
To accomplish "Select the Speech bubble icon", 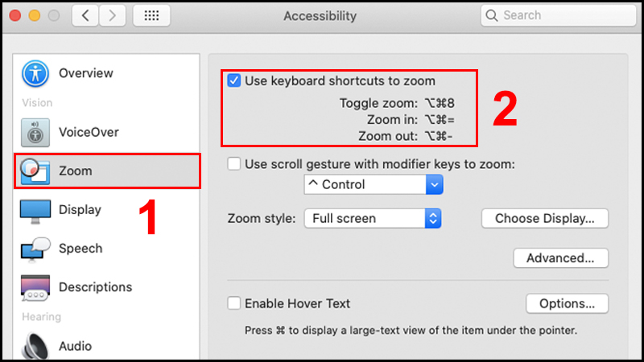I will (x=35, y=249).
